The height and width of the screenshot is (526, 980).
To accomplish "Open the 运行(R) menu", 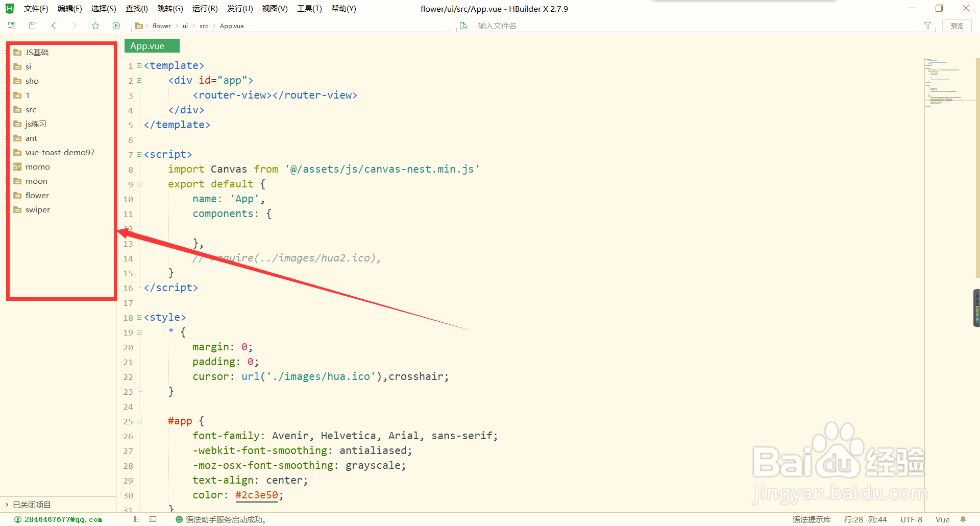I will [205, 9].
